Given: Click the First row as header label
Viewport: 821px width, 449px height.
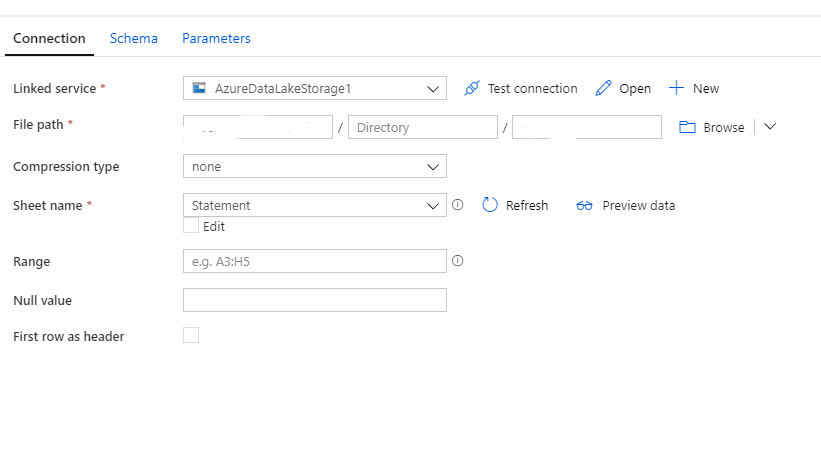Looking at the screenshot, I should 69,336.
